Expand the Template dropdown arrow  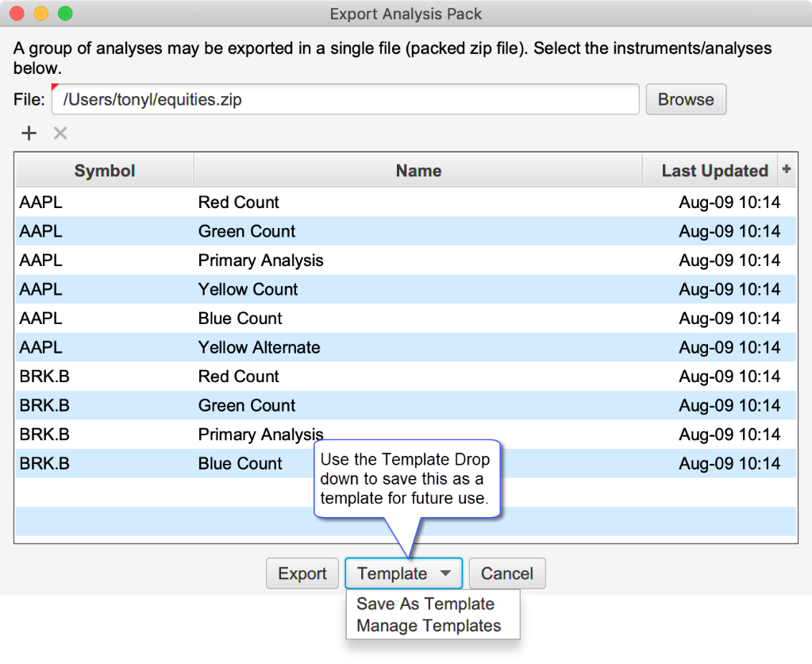pos(446,573)
